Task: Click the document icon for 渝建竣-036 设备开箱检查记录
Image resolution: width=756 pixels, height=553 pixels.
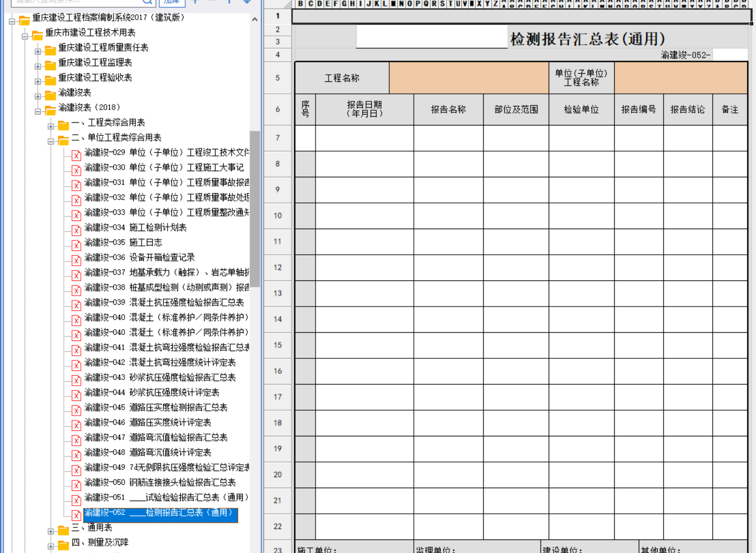Action: coord(76,260)
